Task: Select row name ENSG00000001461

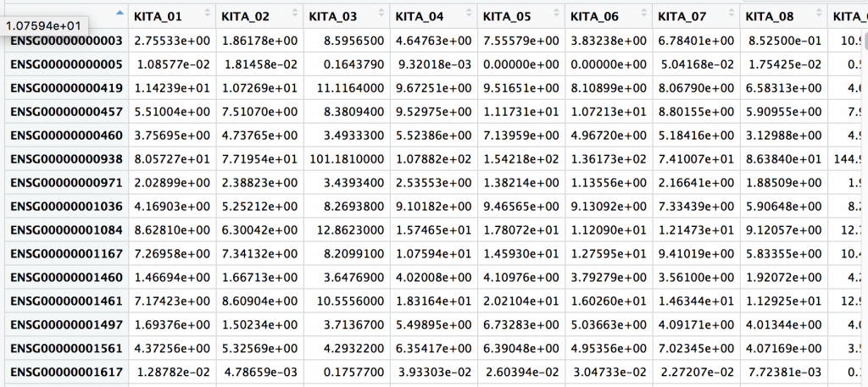Action: click(66, 301)
